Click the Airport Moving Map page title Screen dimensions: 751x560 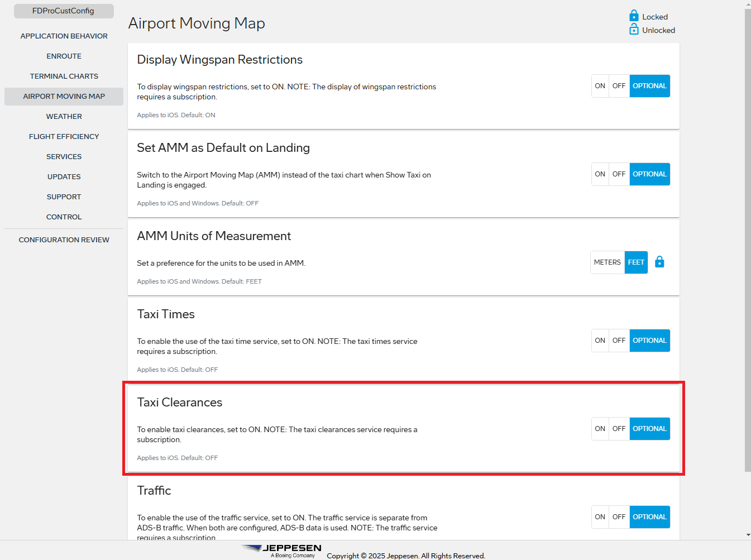(x=197, y=23)
